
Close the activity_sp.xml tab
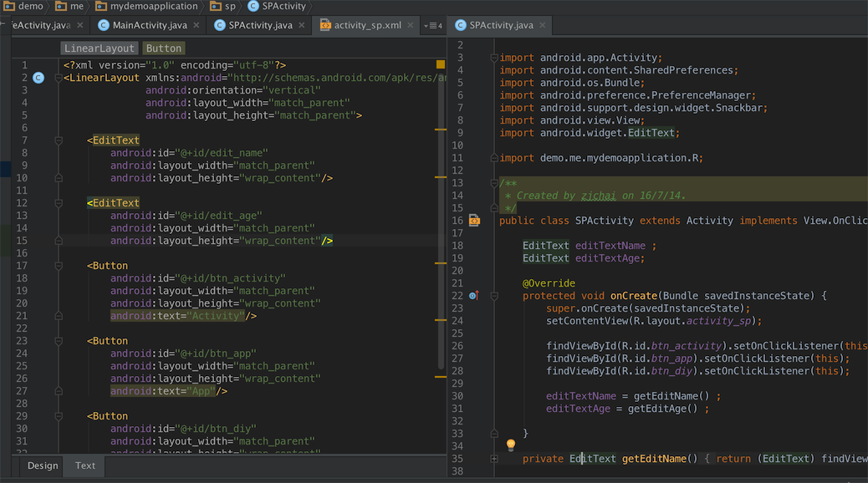411,25
